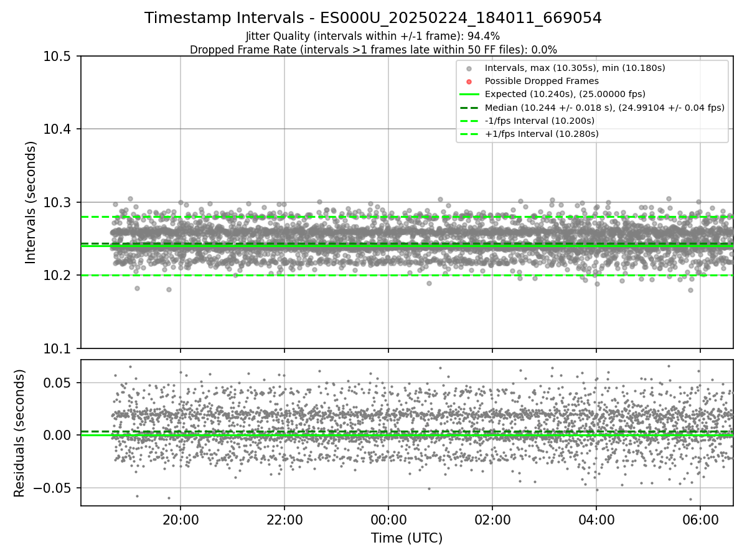The image size is (747, 560).
Task: Click the plot title 'Timestamp Intervals - ES000U_20250224_184011_669054'
Action: click(x=373, y=18)
